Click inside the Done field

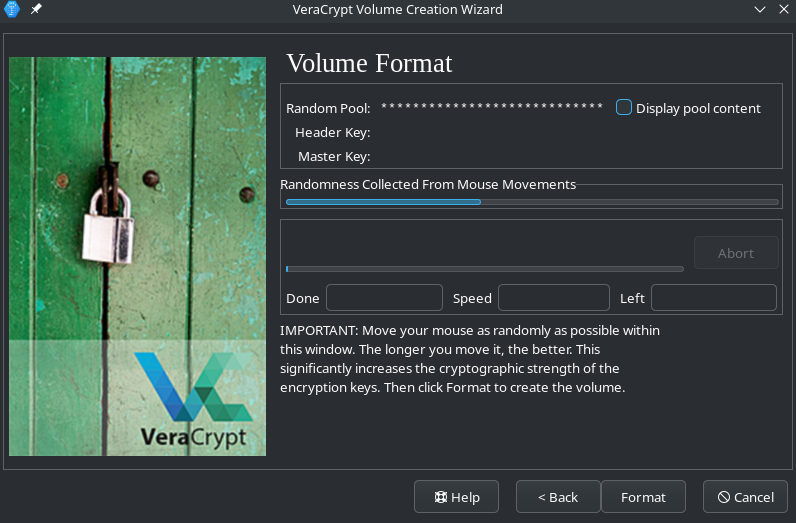384,298
